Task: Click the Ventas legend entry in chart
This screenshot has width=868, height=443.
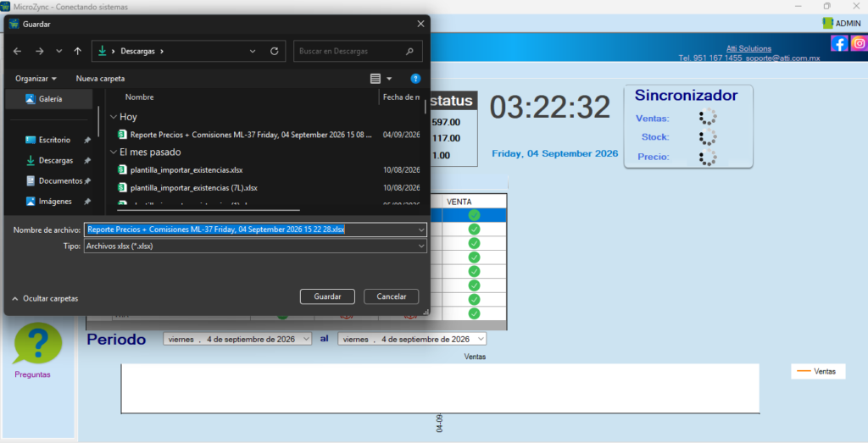Action: pyautogui.click(x=817, y=372)
